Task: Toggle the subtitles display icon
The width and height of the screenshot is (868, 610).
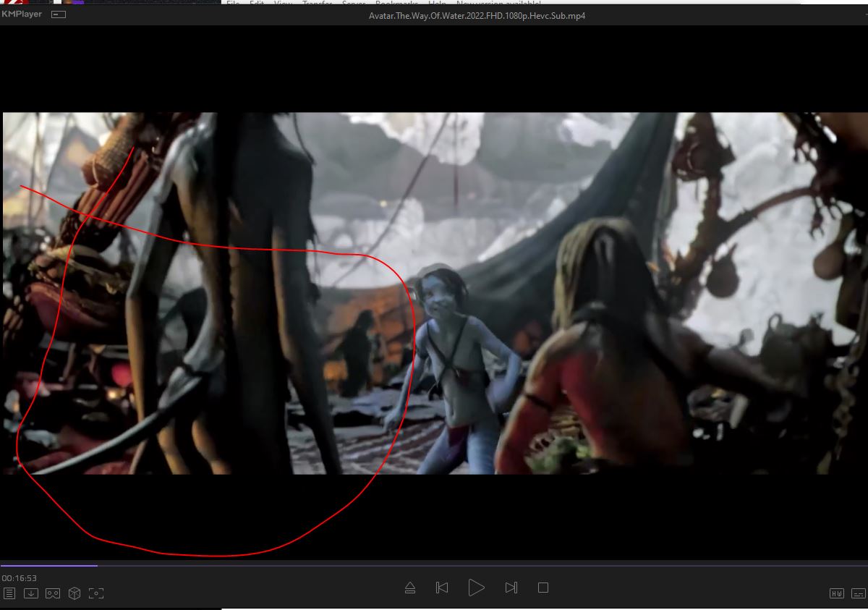Action: 858,593
